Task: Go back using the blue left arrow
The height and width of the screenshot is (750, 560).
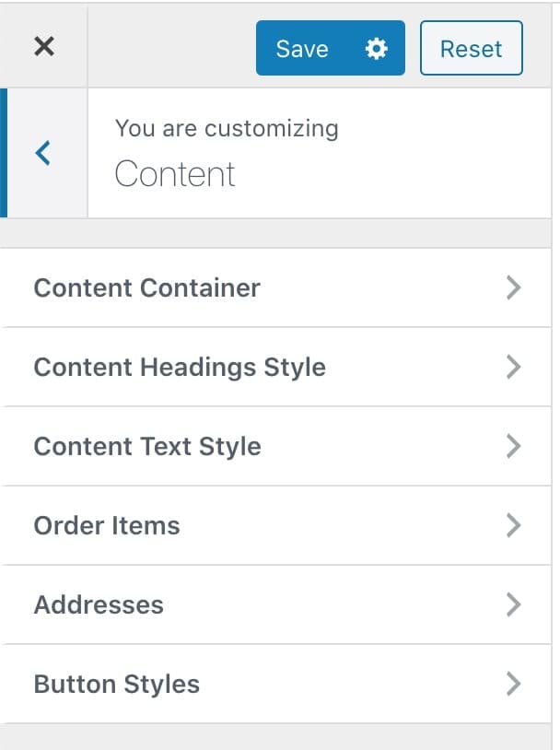Action: tap(43, 153)
